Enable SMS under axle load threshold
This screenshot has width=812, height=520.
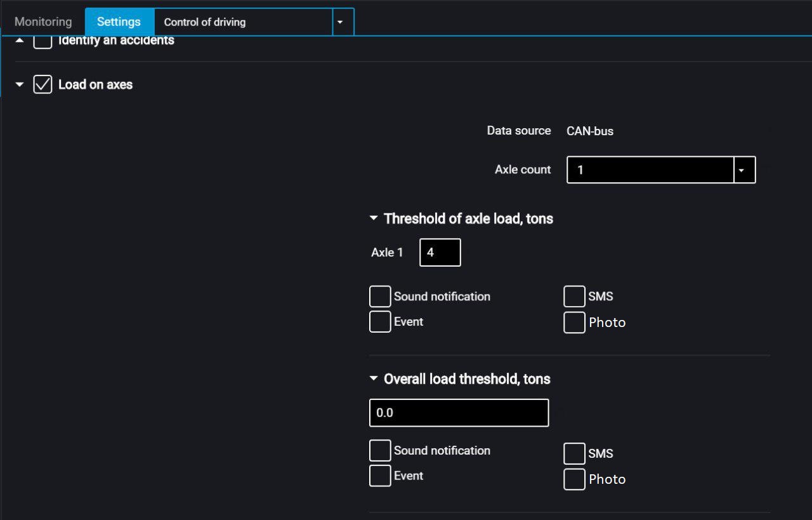(574, 297)
